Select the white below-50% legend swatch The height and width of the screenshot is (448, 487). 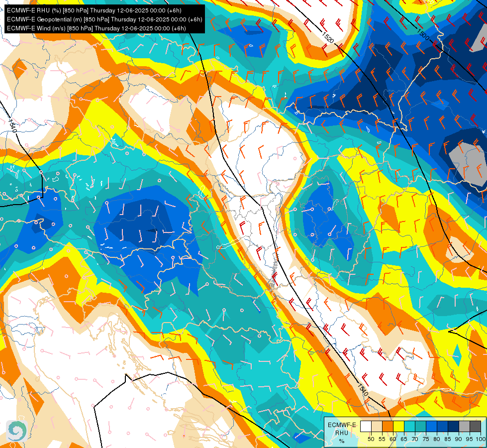pos(366,426)
